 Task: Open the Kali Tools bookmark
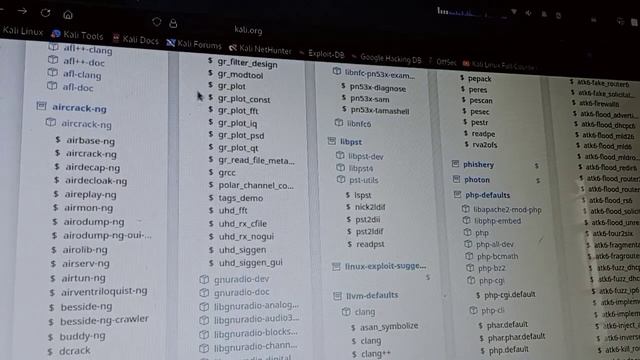click(x=77, y=35)
